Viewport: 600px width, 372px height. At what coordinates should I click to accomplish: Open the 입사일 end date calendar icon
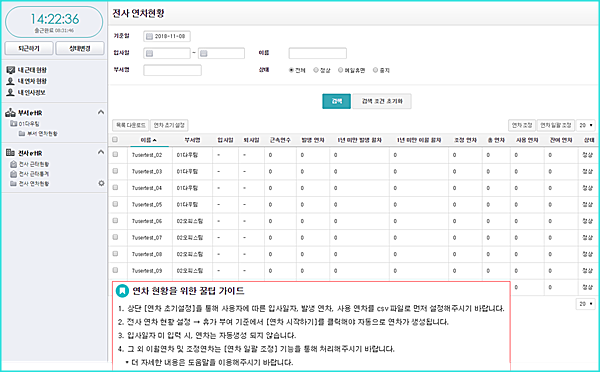(x=204, y=54)
